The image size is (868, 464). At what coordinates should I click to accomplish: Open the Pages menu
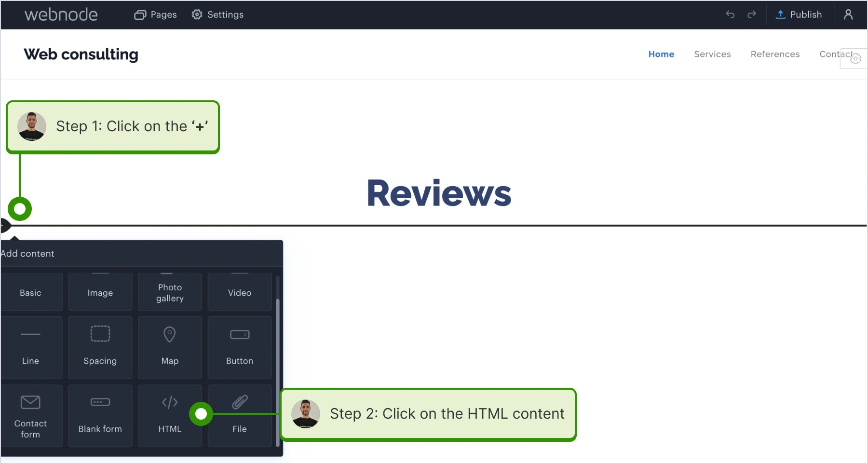click(155, 14)
